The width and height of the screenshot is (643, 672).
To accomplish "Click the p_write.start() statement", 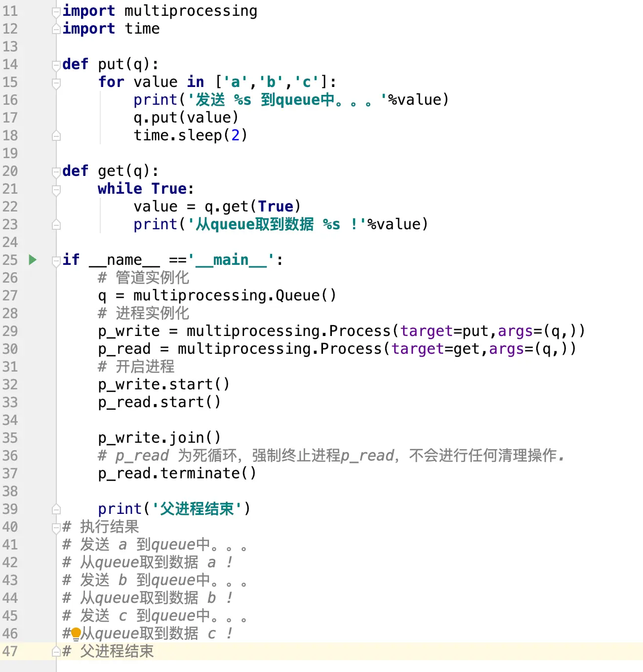I will click(164, 384).
